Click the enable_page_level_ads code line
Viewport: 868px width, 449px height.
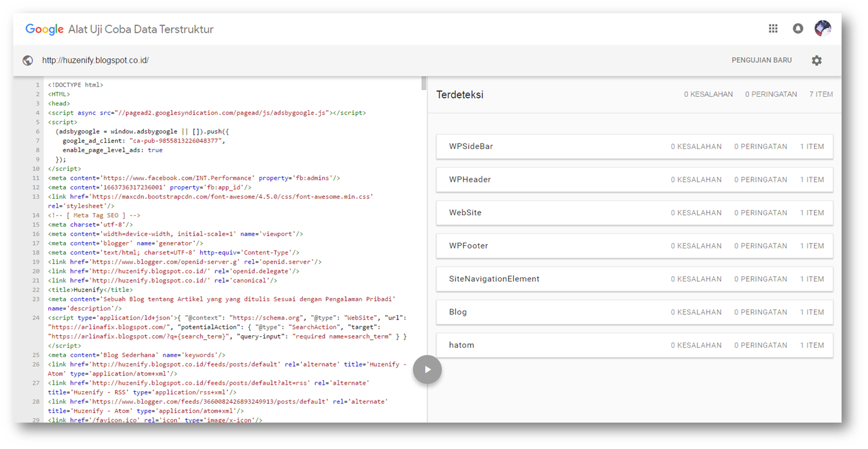tap(113, 150)
